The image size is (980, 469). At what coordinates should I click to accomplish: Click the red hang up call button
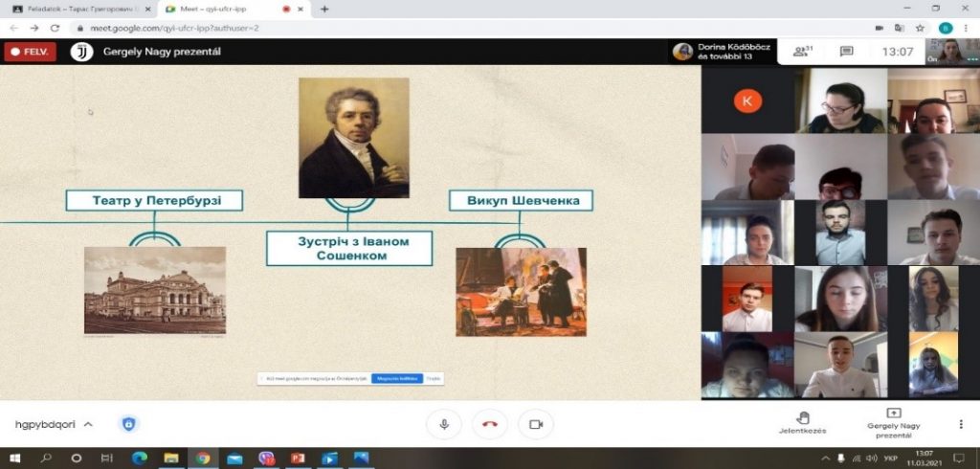[x=490, y=424]
